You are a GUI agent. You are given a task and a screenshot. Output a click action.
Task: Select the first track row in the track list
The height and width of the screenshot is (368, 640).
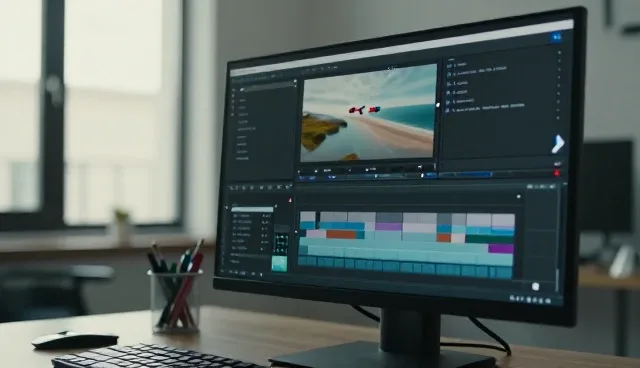251,215
